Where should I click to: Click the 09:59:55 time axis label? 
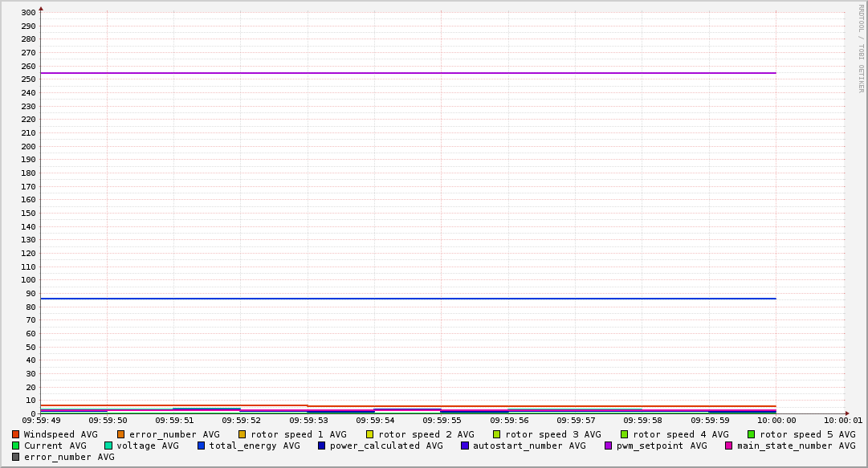pos(441,420)
